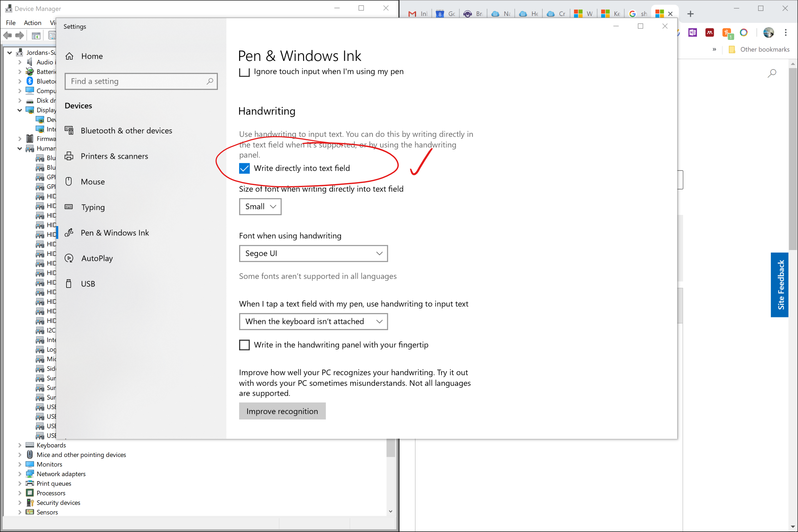Open AutoPlay settings
The width and height of the screenshot is (798, 532).
point(97,258)
